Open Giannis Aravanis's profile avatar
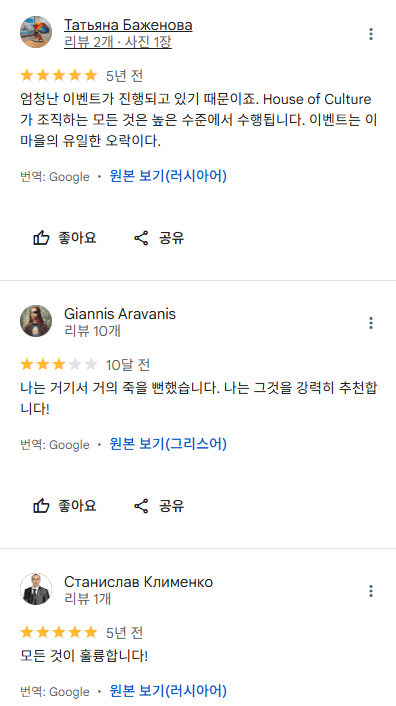396x706 pixels. point(36,321)
